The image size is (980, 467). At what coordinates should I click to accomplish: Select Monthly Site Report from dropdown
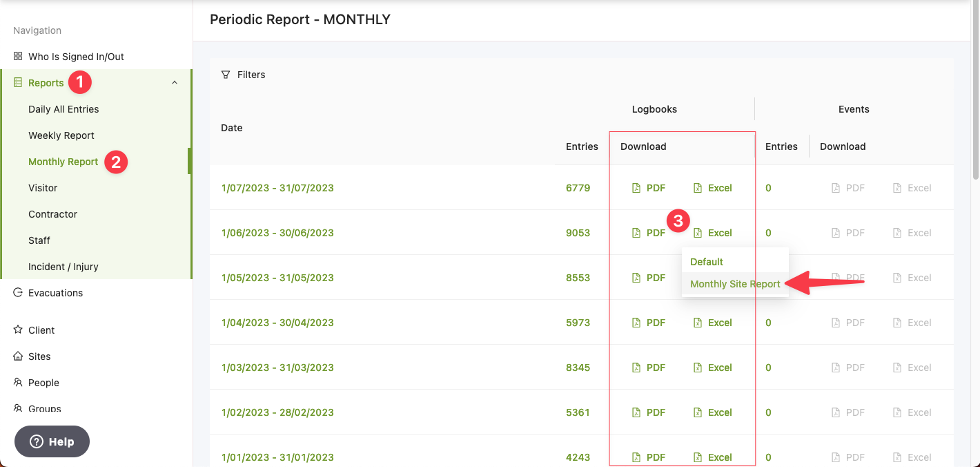[x=735, y=284]
